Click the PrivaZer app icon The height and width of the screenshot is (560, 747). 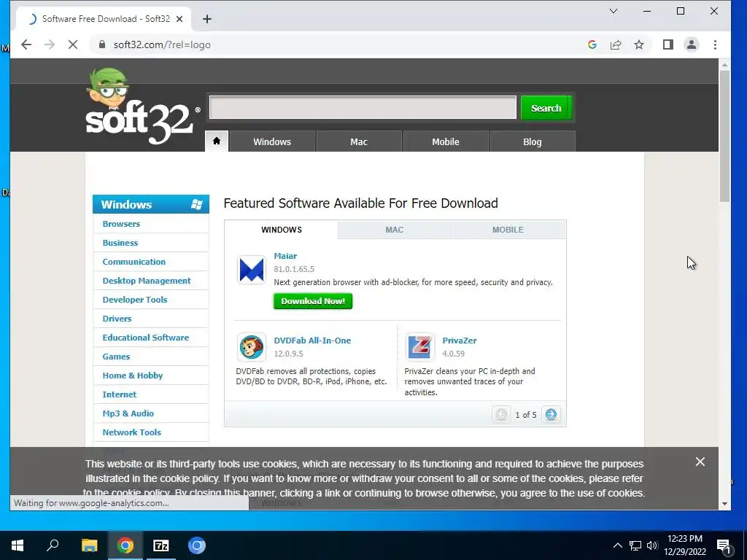click(419, 346)
